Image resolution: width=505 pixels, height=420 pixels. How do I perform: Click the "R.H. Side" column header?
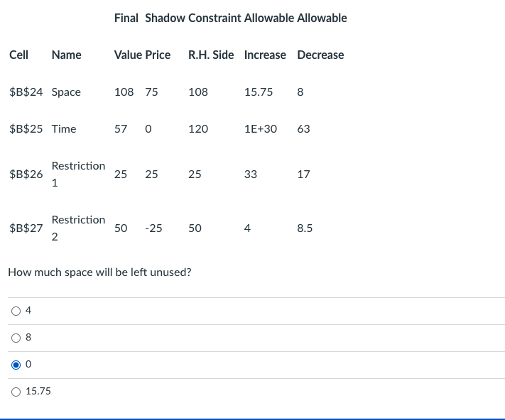coord(210,55)
